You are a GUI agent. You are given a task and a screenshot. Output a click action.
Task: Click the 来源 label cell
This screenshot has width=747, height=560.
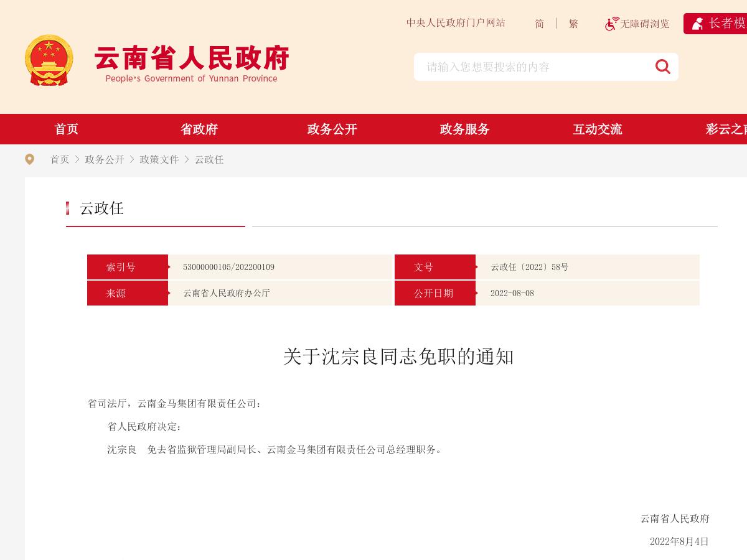coord(128,293)
